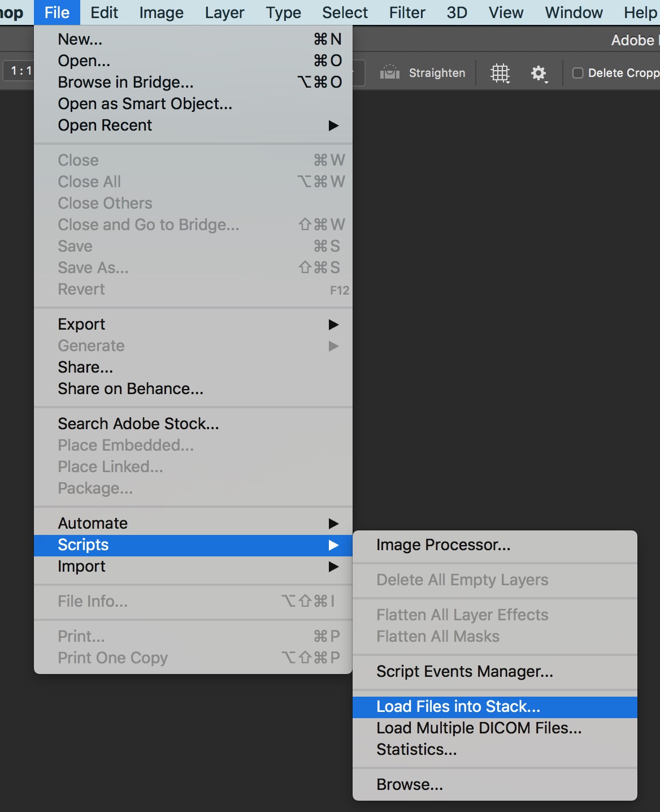Open additional crop options via the gear icon
The width and height of the screenshot is (660, 812).
539,72
